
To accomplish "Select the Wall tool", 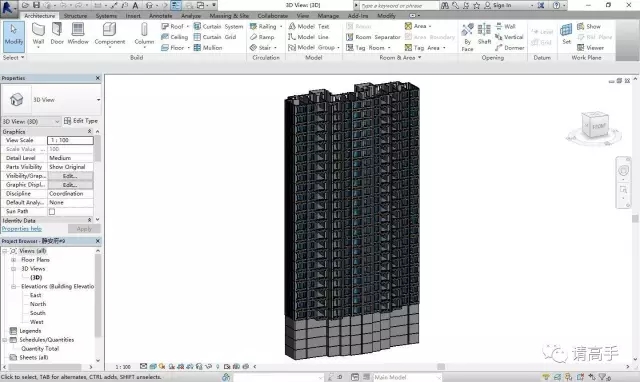I will (38, 34).
